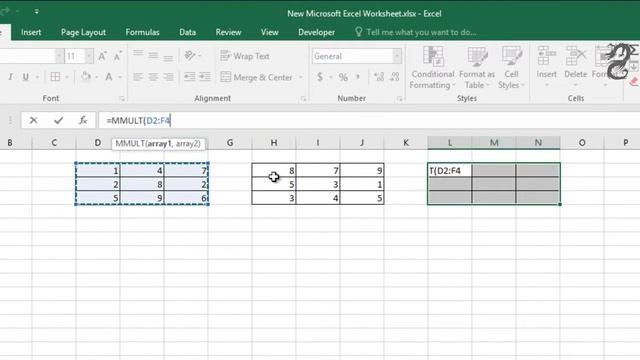
Task: Click Increase Decimal icon
Action: 379,77
